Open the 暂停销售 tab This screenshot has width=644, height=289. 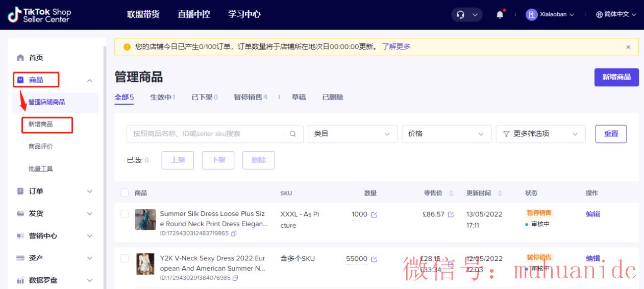(x=250, y=97)
